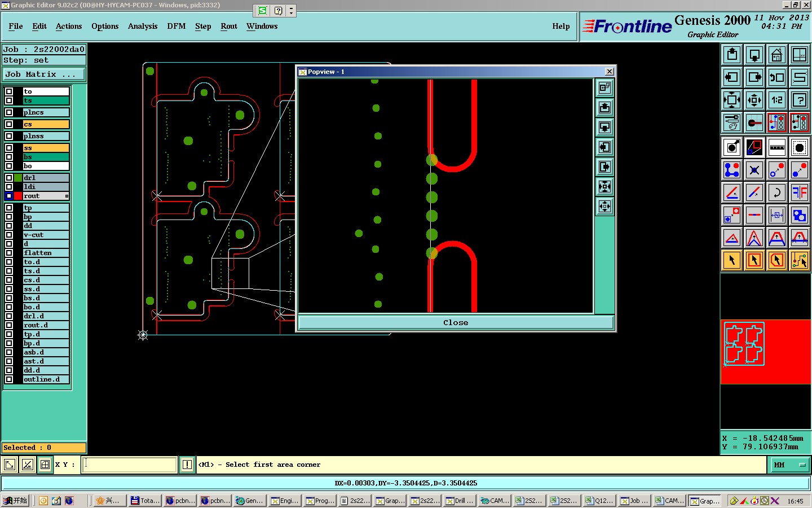Click the pan down icon in main toolbar
This screenshot has width=812, height=508.
754,55
